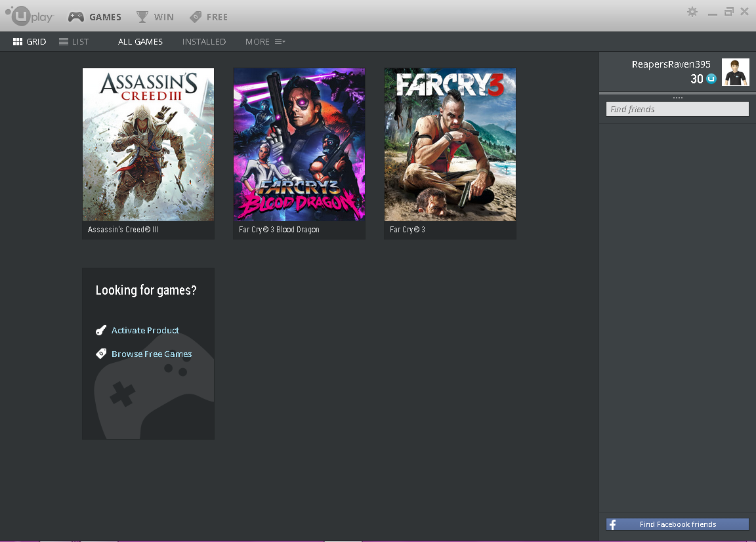Click the tag icon beside Browse Free Games
This screenshot has height=542, width=756.
pos(101,354)
